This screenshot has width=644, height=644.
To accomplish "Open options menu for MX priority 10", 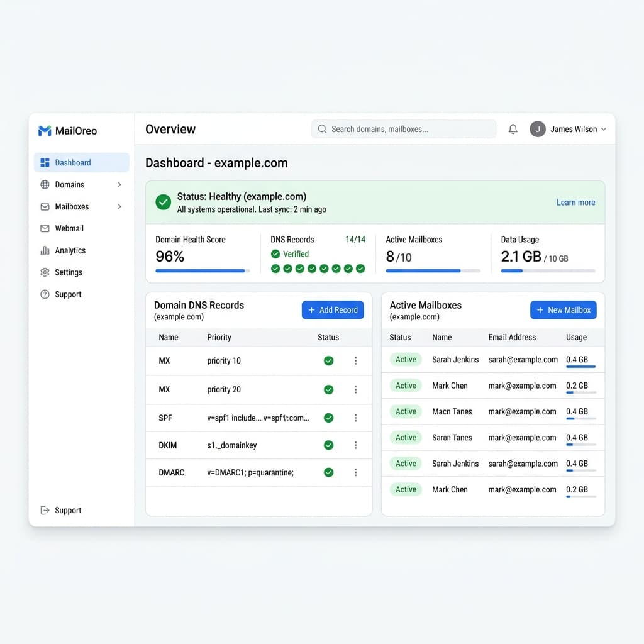I will pyautogui.click(x=356, y=360).
